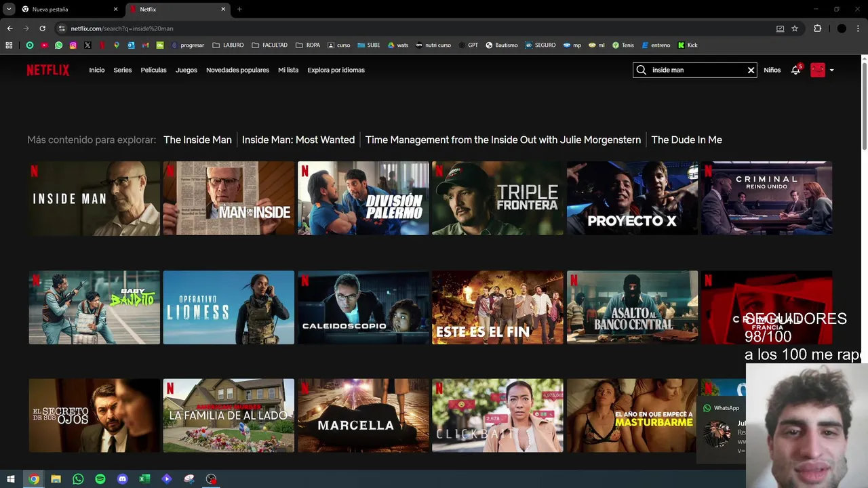The height and width of the screenshot is (488, 868).
Task: Switch to the Niños profile
Action: click(772, 70)
